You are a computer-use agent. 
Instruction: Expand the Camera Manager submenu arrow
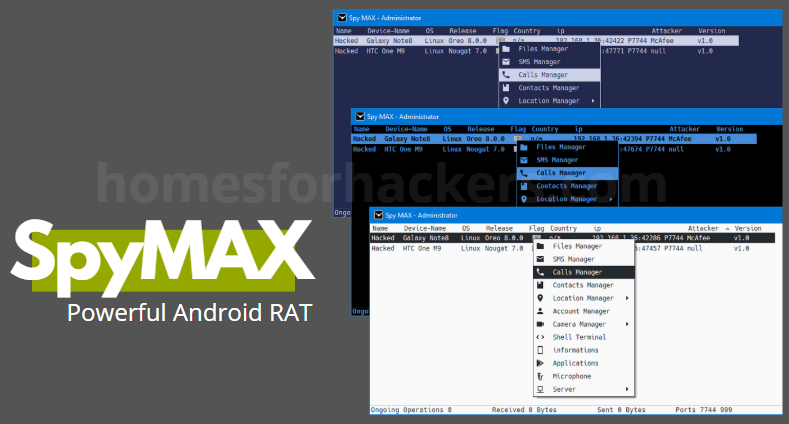[x=627, y=324]
